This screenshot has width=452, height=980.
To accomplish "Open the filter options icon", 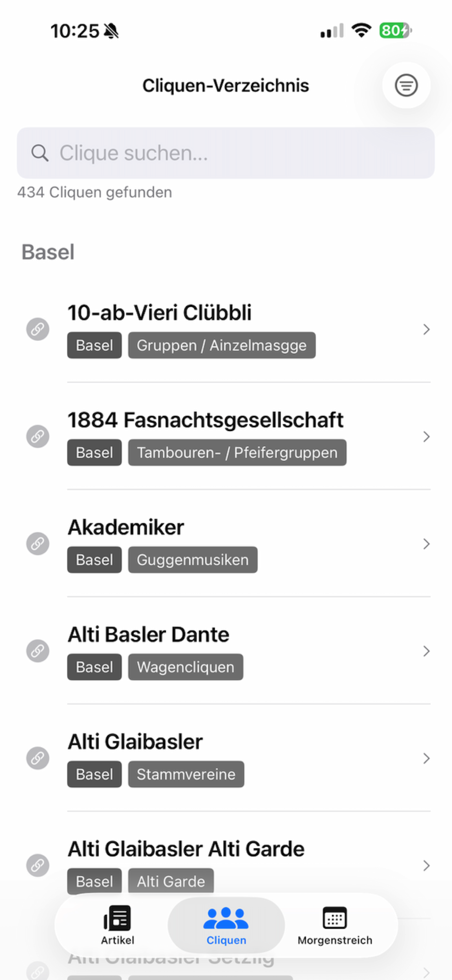I will [406, 85].
